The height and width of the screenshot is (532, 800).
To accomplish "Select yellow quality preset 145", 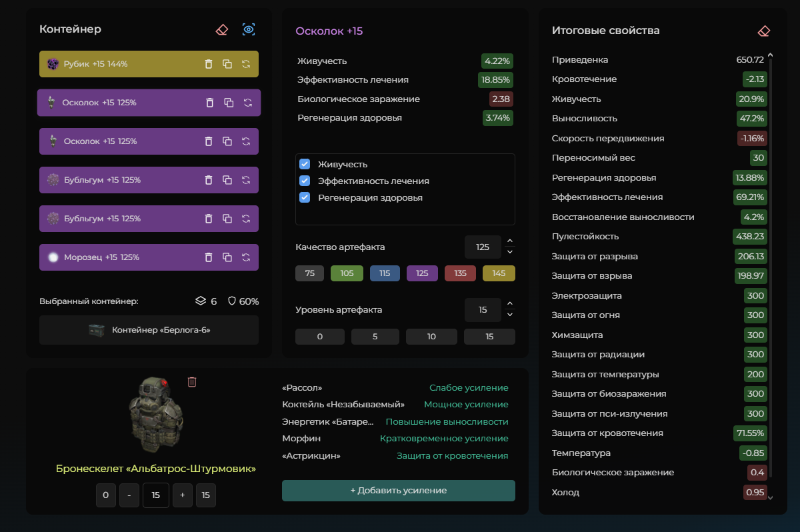I will pyautogui.click(x=499, y=273).
